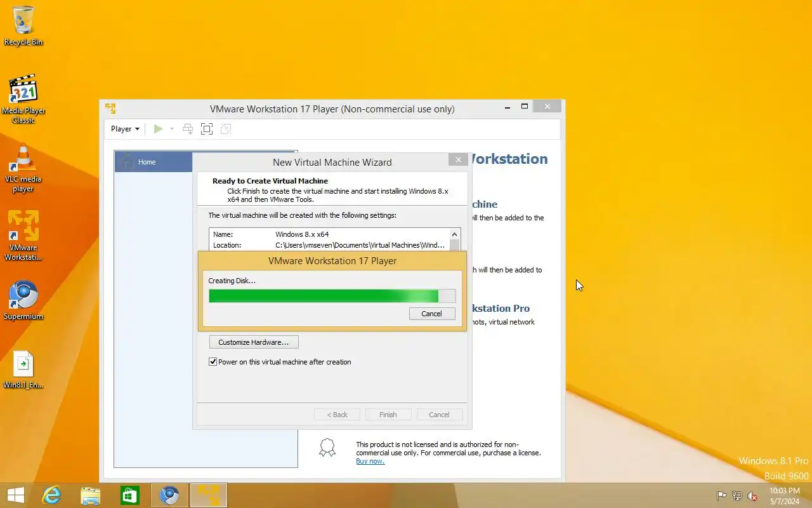Image resolution: width=812 pixels, height=508 pixels.
Task: Open the Windows Start button
Action: (x=16, y=495)
